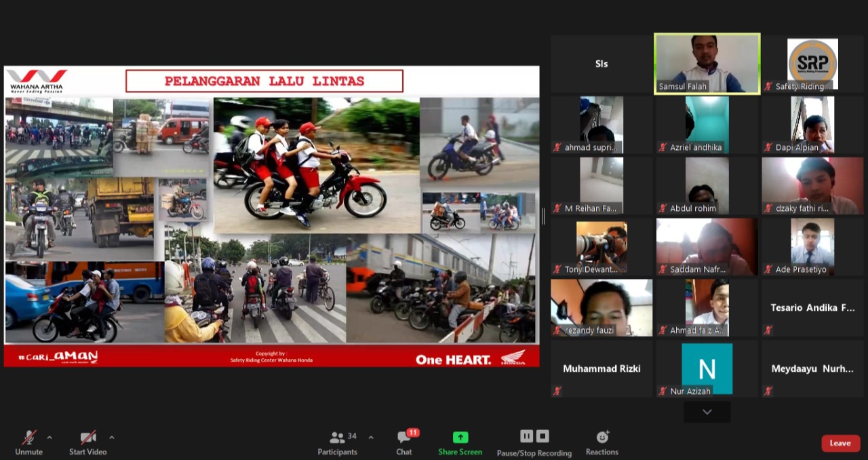Open the Chat with 11 unread messages
This screenshot has height=460, width=868.
404,438
